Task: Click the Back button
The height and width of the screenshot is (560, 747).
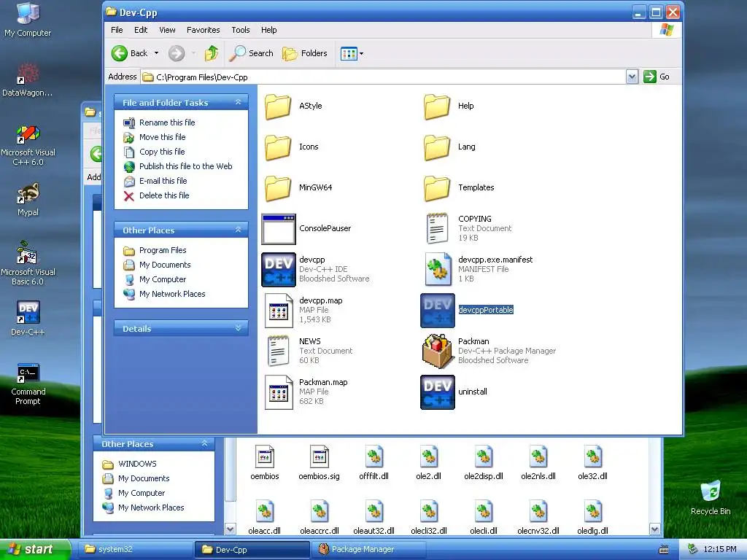Action: click(130, 53)
